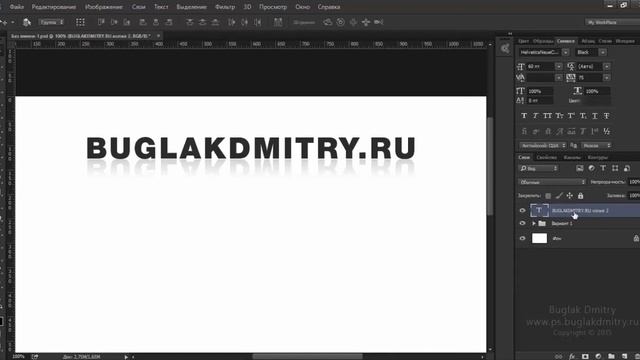Filter layers by smart objects icon
The height and width of the screenshot is (360, 640).
click(x=627, y=168)
